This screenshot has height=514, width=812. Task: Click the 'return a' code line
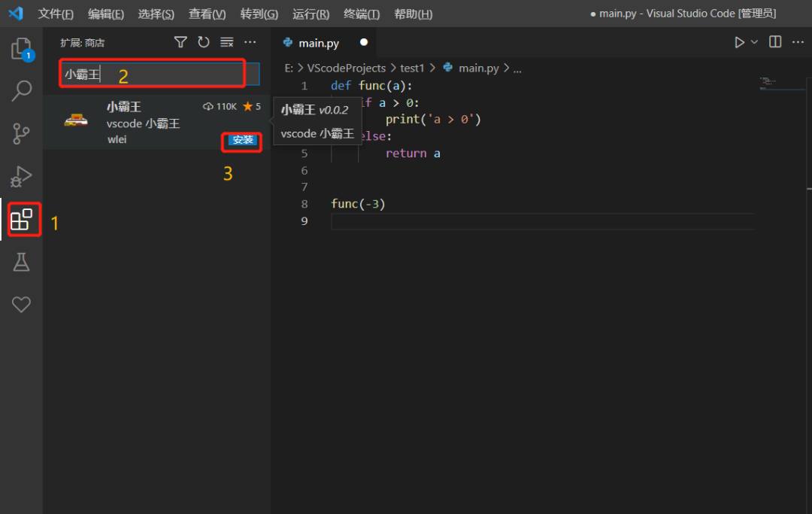[x=413, y=154]
